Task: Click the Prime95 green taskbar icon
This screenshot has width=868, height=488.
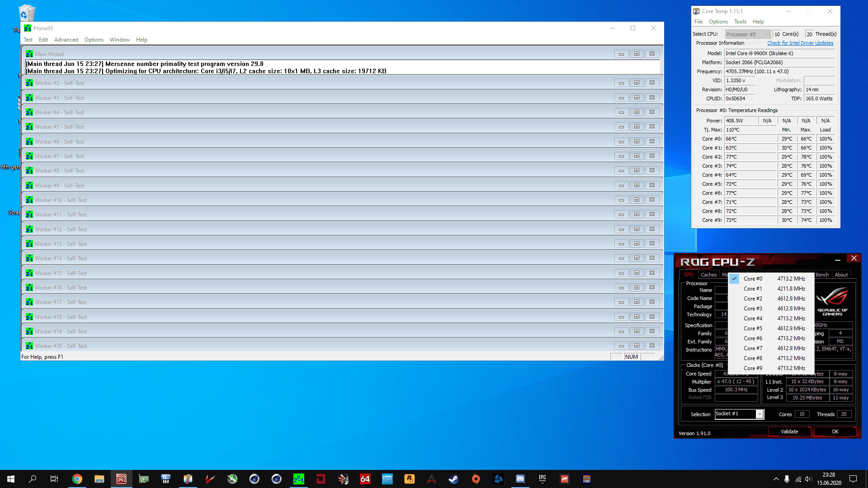Action: [x=299, y=479]
